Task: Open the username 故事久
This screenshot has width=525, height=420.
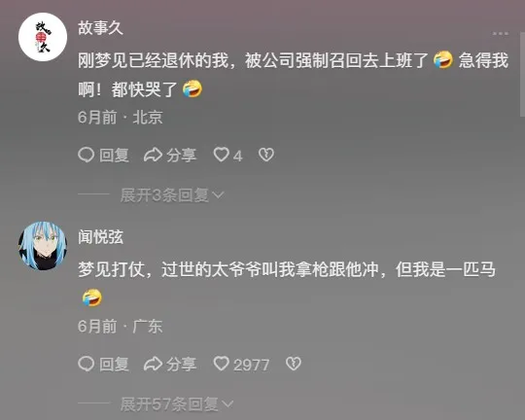Action: 100,28
